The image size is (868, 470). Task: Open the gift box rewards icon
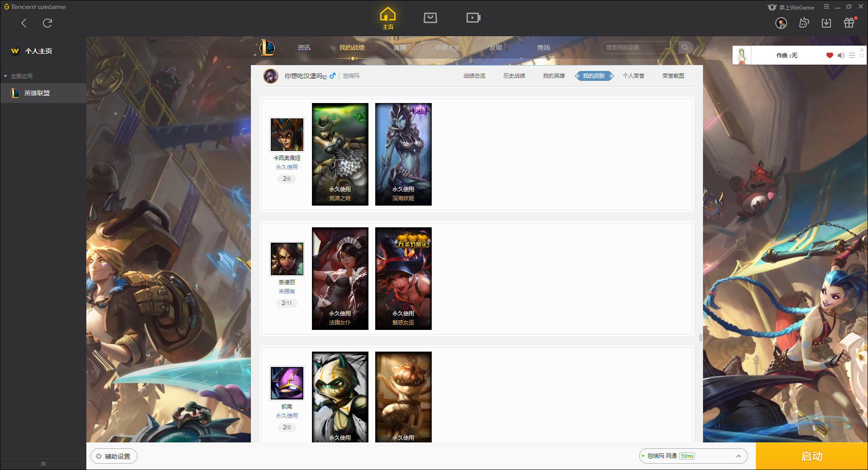click(x=849, y=23)
